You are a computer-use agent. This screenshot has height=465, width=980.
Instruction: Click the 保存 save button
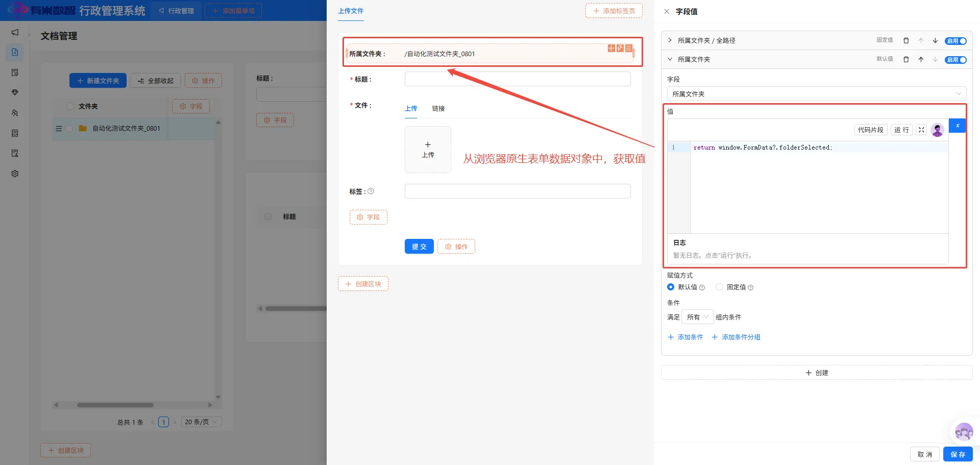[958, 454]
